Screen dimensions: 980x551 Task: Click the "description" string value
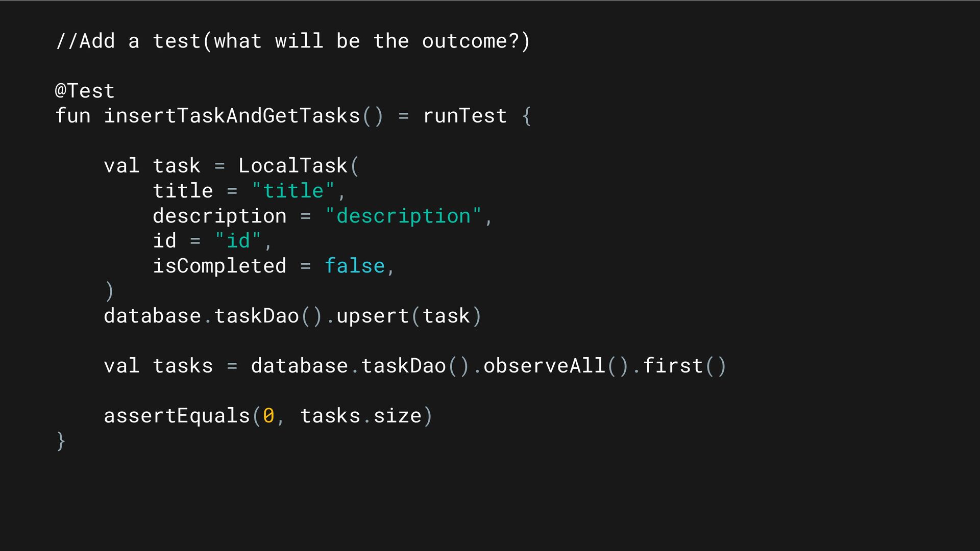click(403, 216)
